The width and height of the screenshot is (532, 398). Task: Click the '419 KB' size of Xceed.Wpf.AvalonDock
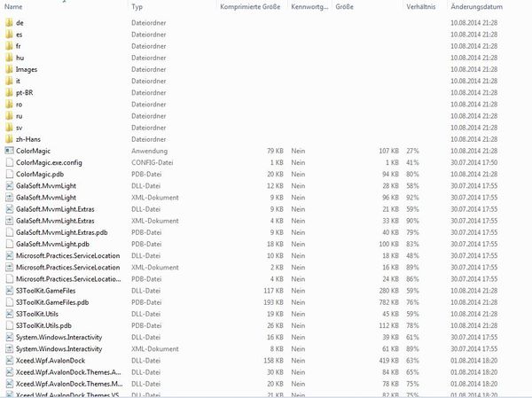[389, 361]
